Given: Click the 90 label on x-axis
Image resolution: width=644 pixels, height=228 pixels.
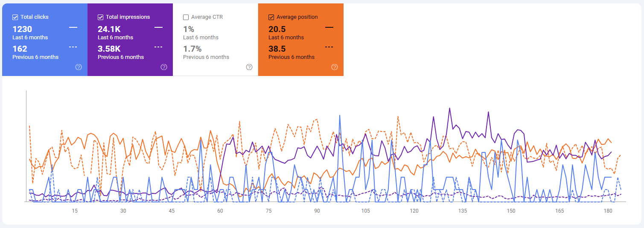Looking at the screenshot, I should tap(317, 211).
